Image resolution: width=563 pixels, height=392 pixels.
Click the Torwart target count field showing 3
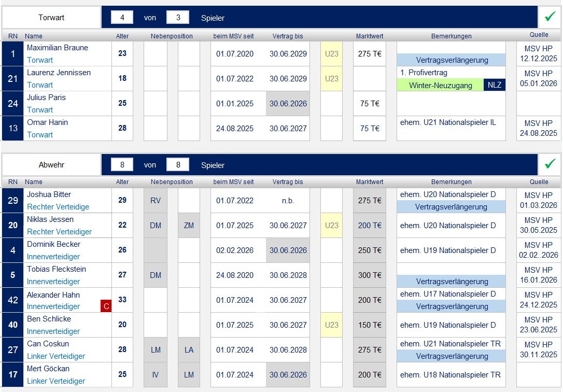[178, 18]
